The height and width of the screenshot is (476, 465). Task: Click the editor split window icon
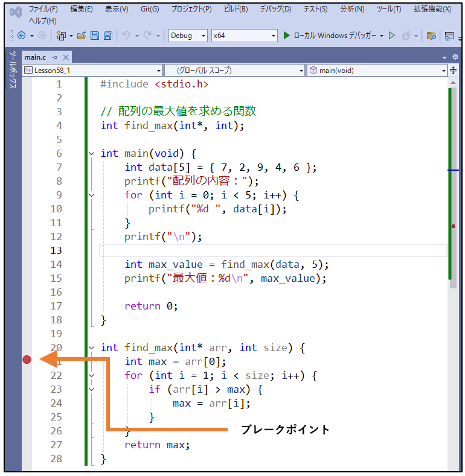pos(453,71)
